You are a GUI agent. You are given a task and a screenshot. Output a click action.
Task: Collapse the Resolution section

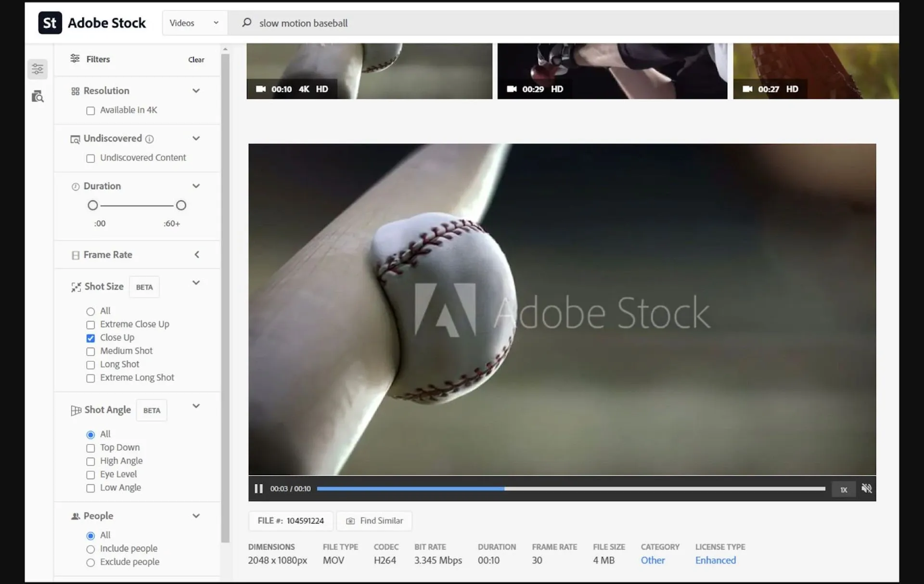(x=197, y=91)
